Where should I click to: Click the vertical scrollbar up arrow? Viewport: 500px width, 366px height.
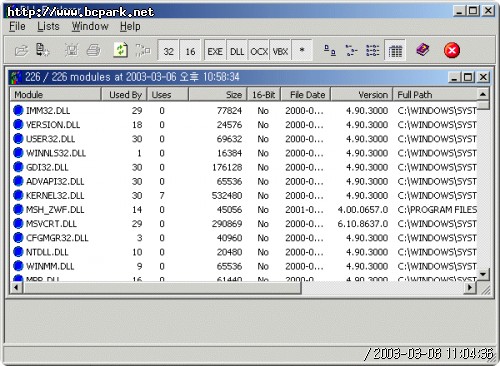pos(483,94)
